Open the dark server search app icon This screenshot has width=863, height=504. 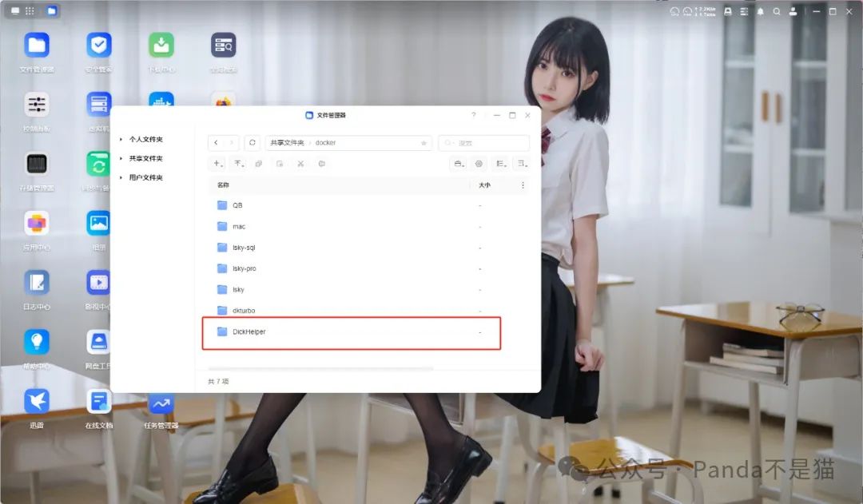point(224,45)
